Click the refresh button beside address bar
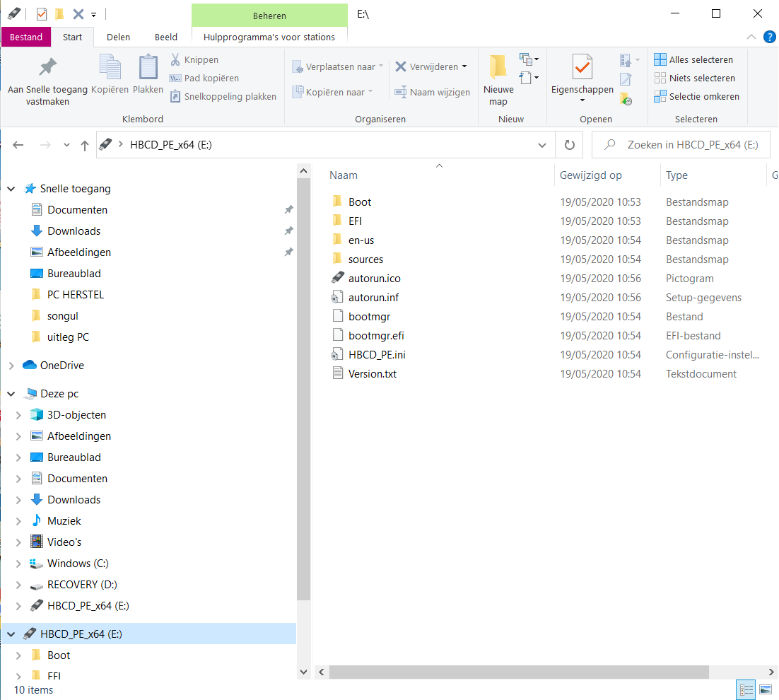 (569, 145)
